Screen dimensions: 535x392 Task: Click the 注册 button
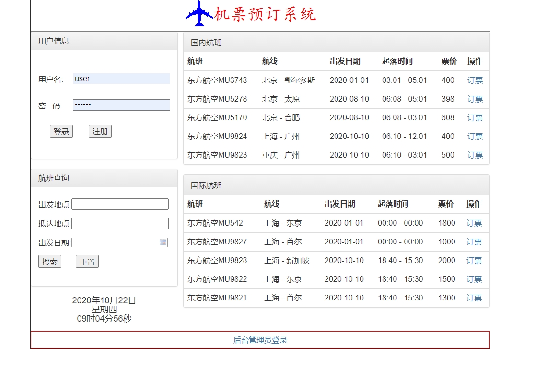[x=100, y=131]
